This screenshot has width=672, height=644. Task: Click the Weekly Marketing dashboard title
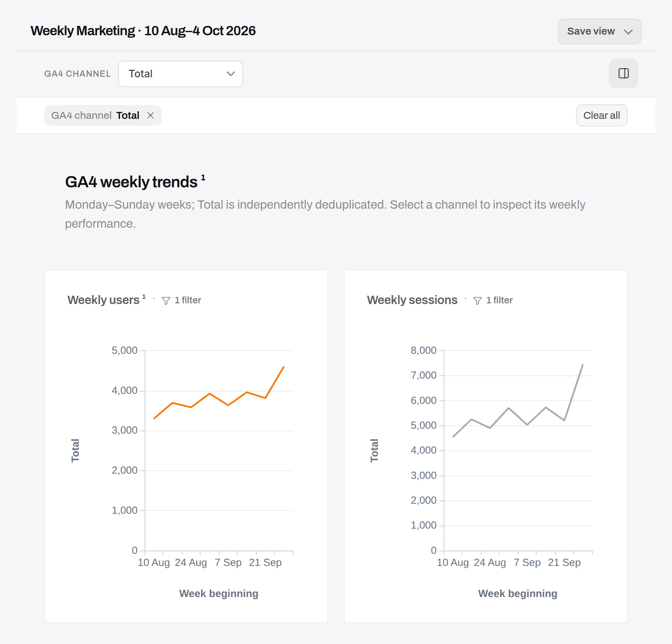[143, 31]
